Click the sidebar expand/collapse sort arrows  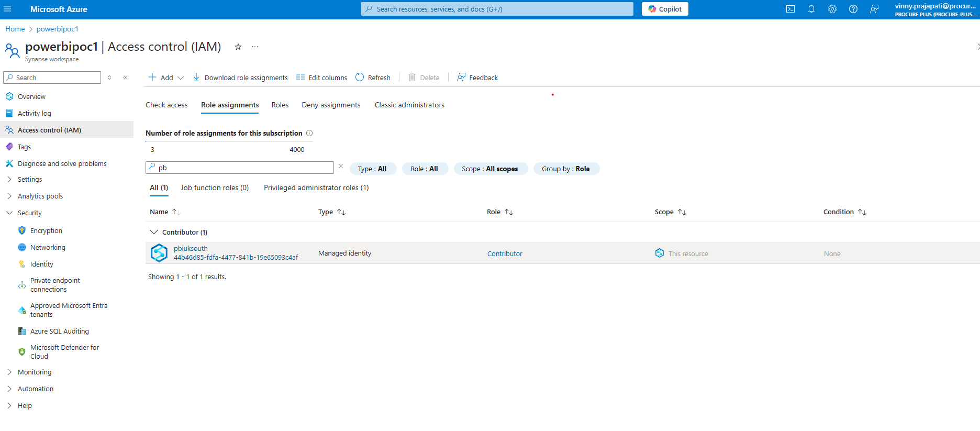click(x=109, y=78)
